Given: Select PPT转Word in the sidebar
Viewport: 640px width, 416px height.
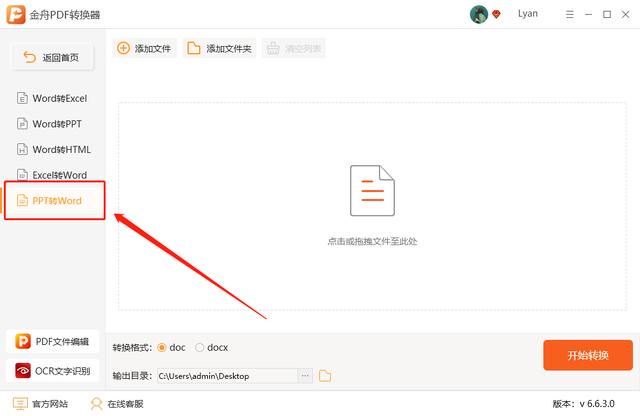Looking at the screenshot, I should pos(55,200).
